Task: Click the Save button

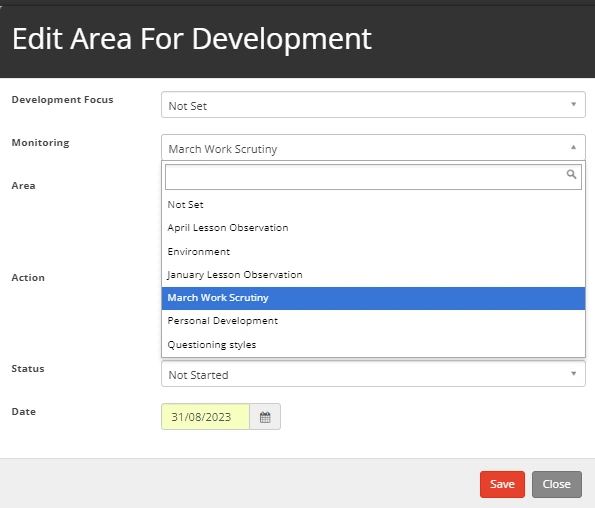Action: (x=502, y=484)
